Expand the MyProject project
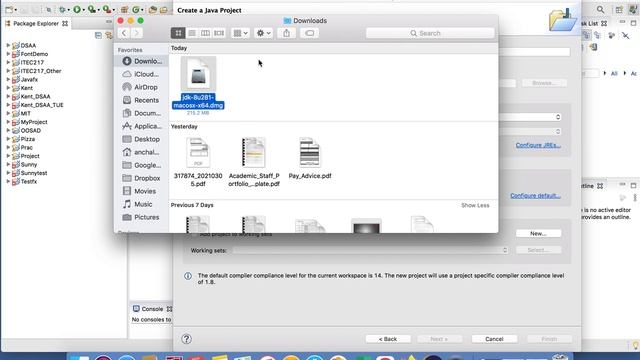The height and width of the screenshot is (360, 640). [8, 122]
